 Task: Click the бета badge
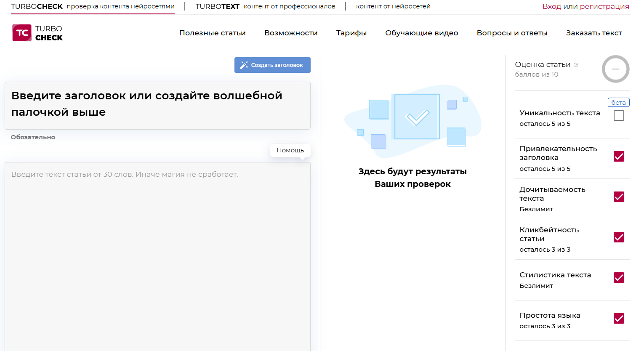pos(618,102)
